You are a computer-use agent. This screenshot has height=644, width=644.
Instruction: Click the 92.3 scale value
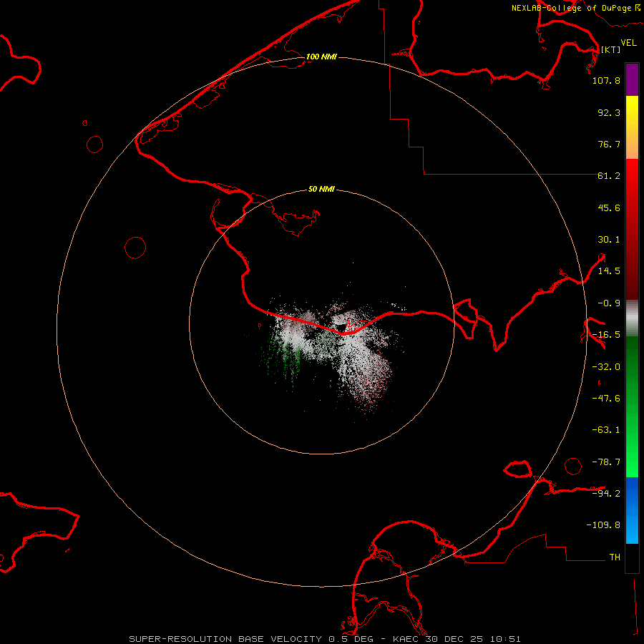click(x=609, y=112)
